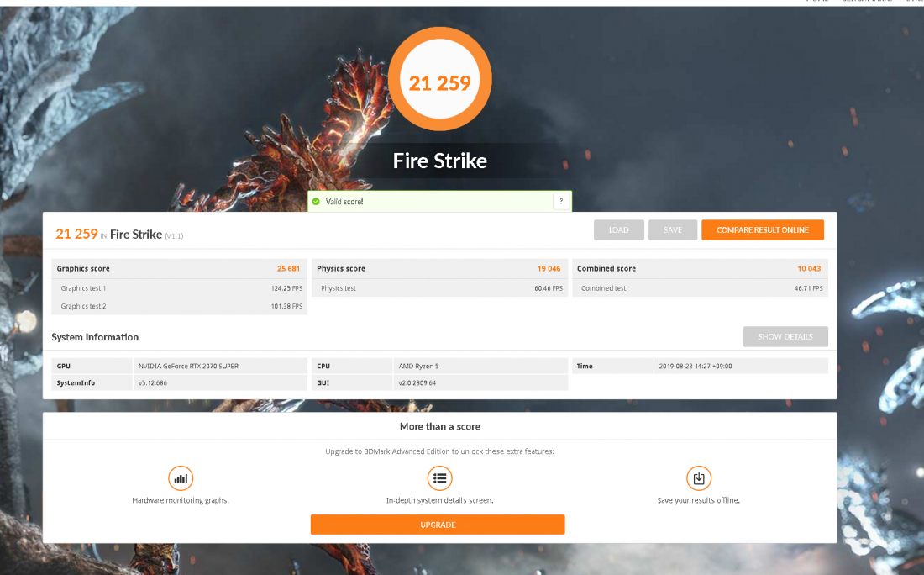Click the green Valid score checkmark icon

click(x=316, y=202)
